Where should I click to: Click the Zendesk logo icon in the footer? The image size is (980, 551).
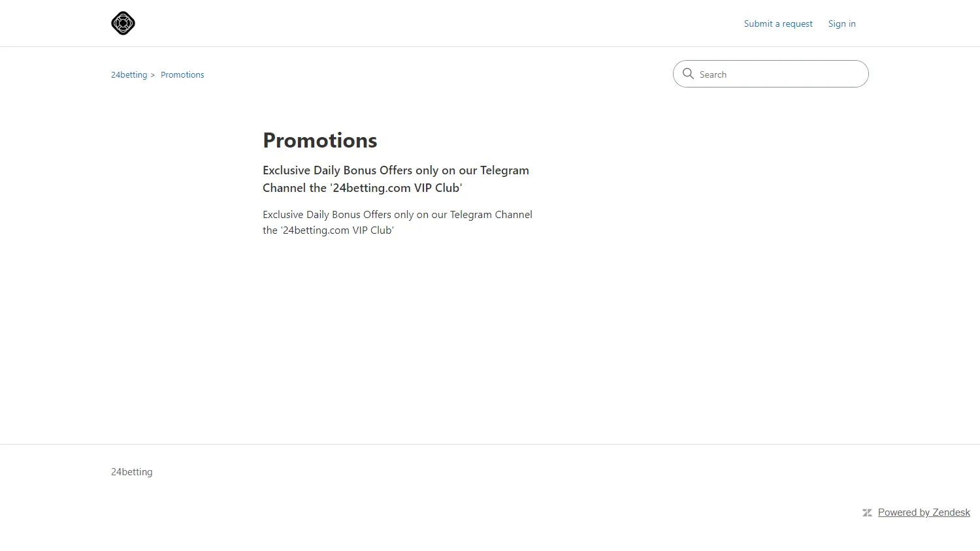867,512
